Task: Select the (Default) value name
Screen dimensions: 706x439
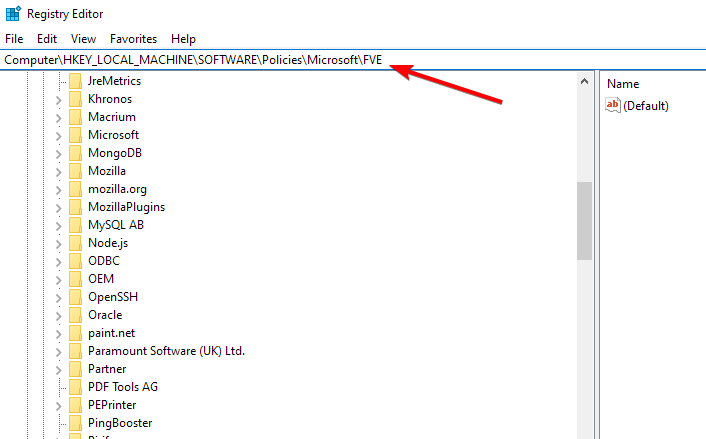Action: [x=646, y=106]
